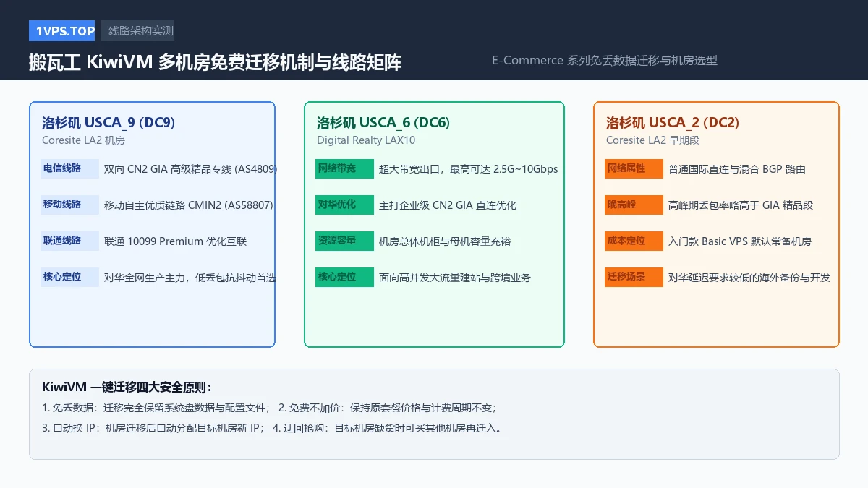Image resolution: width=868 pixels, height=488 pixels.
Task: Click the 移动线路 label
Action: pyautogui.click(x=70, y=205)
